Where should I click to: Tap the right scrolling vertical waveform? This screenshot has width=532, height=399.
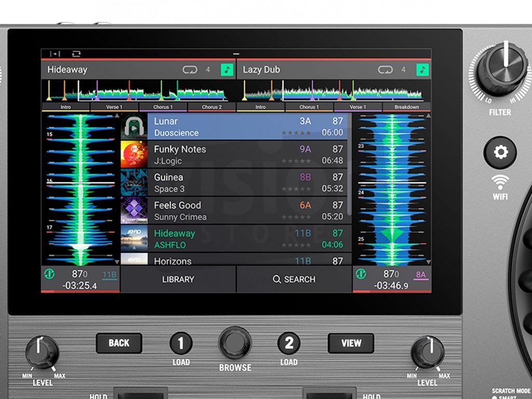click(x=392, y=189)
